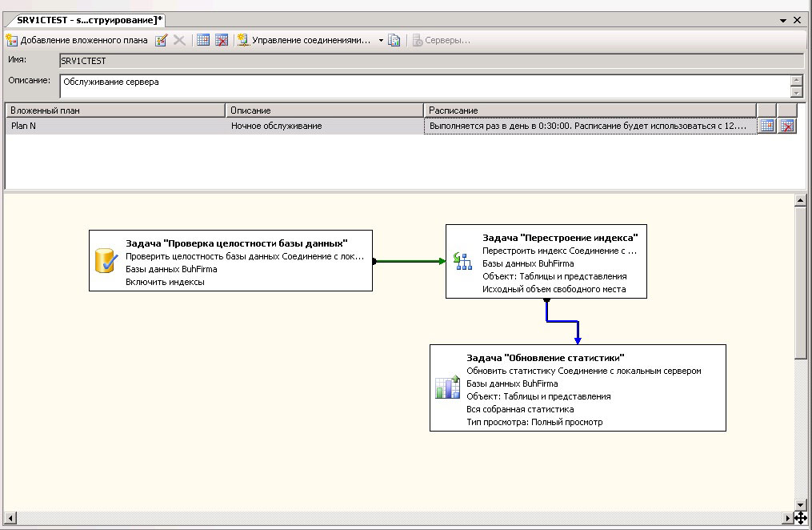Click the subplan schedule calendar toolbar icon
Viewport: 812px width, 530px height.
pos(203,40)
